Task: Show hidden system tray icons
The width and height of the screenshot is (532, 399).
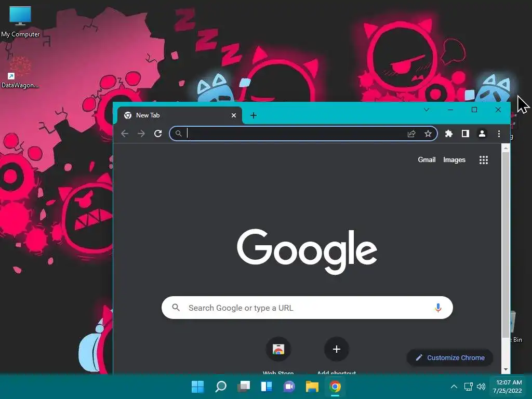Action: pyautogui.click(x=454, y=387)
